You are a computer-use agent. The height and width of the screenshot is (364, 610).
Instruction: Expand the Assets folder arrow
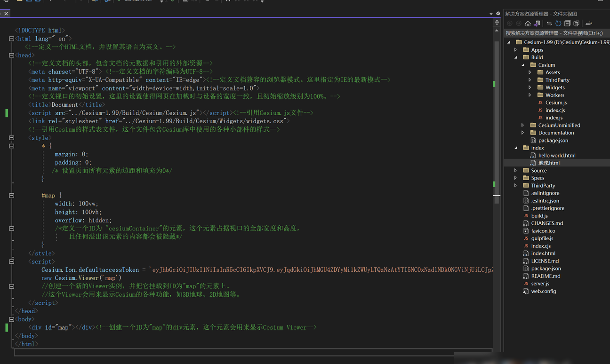(530, 72)
